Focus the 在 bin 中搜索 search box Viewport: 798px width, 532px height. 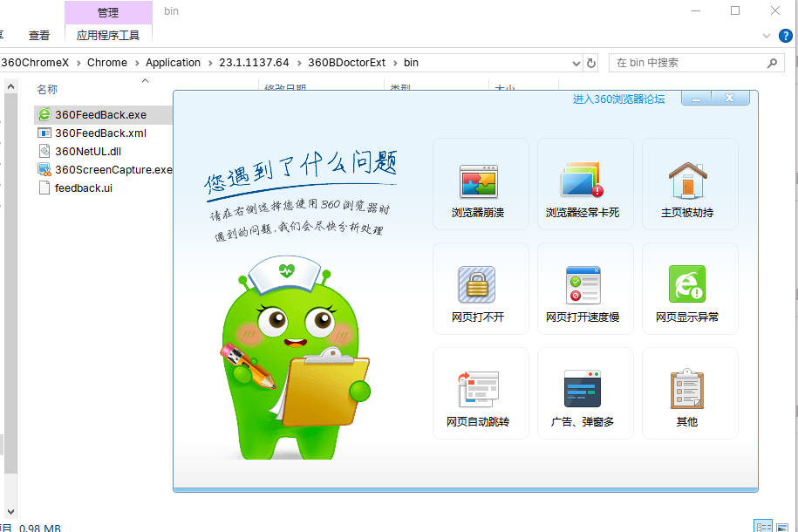pyautogui.click(x=696, y=63)
